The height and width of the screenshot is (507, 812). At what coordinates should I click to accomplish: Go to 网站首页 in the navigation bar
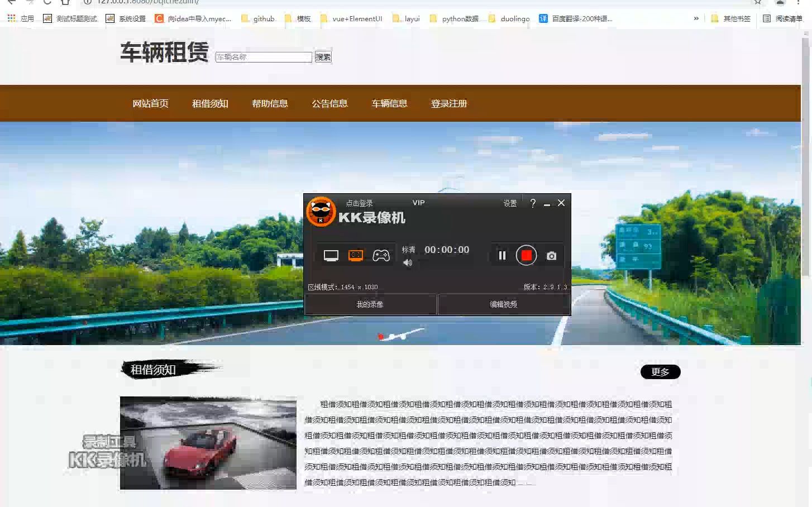coord(150,103)
